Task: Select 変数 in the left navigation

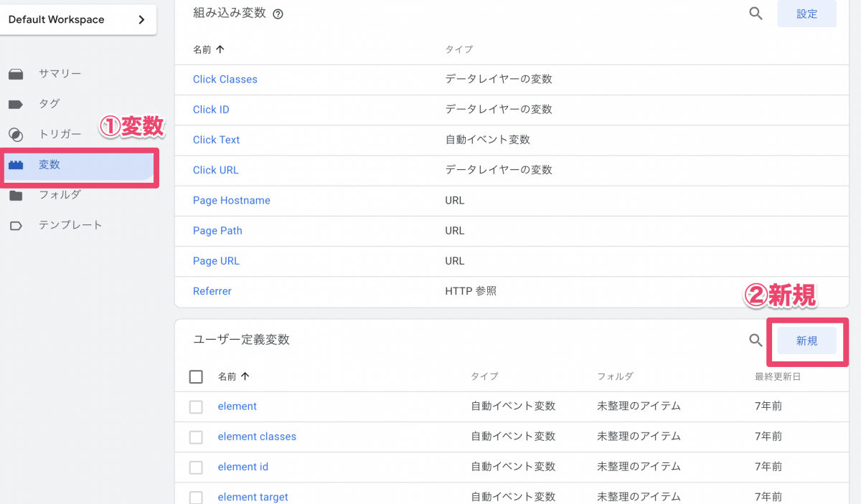Action: [x=50, y=165]
